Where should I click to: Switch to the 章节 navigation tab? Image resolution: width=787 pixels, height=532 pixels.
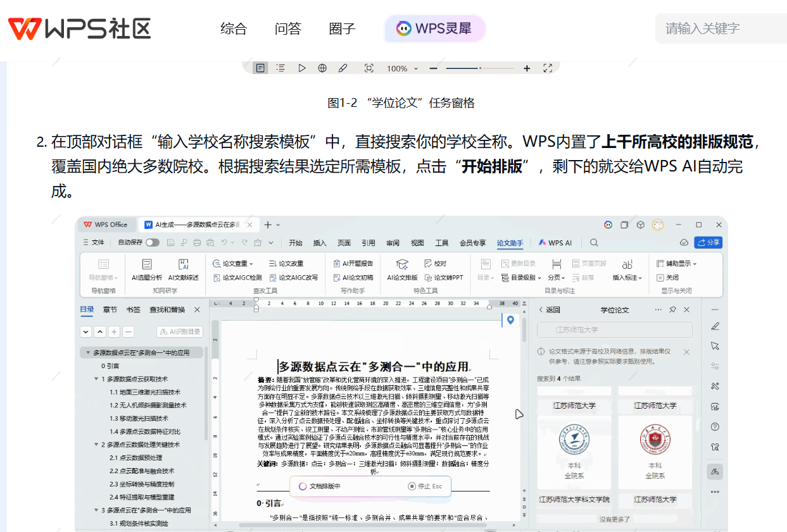pyautogui.click(x=110, y=310)
